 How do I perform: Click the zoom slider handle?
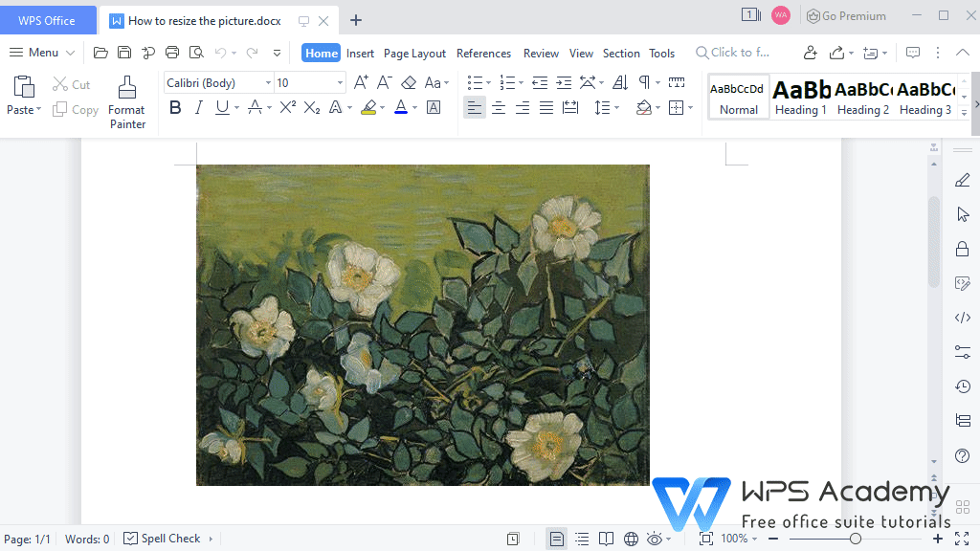(855, 539)
